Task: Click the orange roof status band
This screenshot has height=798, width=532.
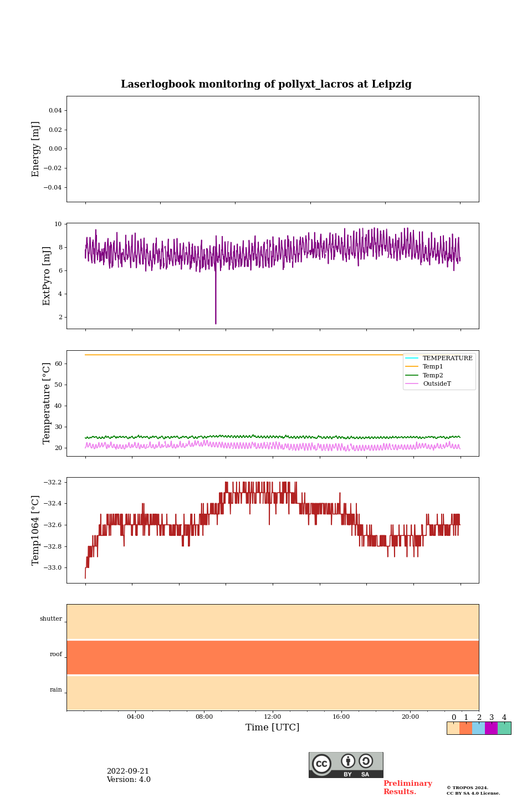Action: point(273,657)
